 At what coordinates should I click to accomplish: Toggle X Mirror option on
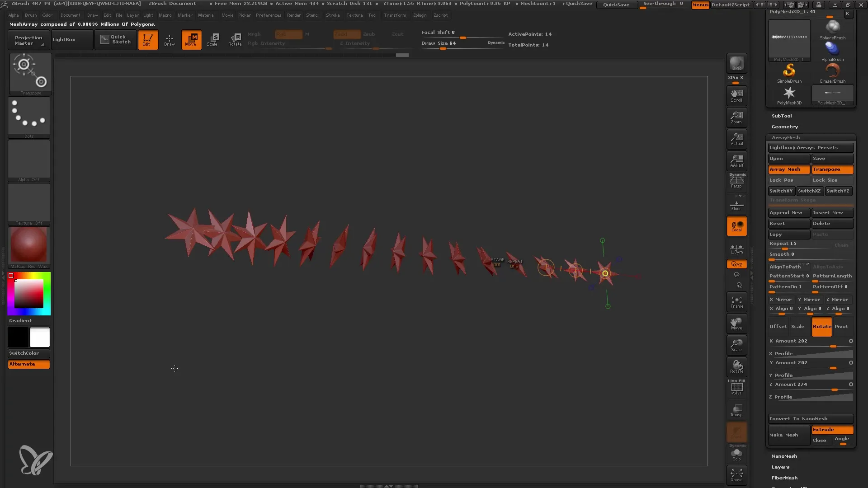[781, 299]
